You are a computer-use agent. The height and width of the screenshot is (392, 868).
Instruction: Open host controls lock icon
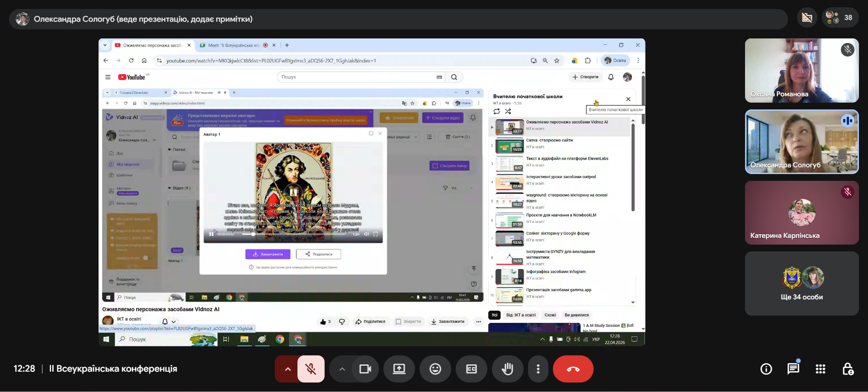(848, 369)
